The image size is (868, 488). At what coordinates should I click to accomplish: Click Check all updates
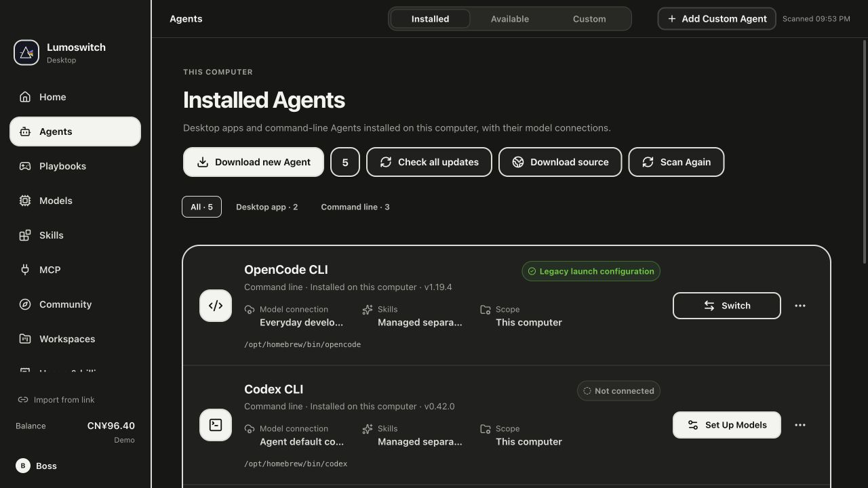tap(429, 162)
